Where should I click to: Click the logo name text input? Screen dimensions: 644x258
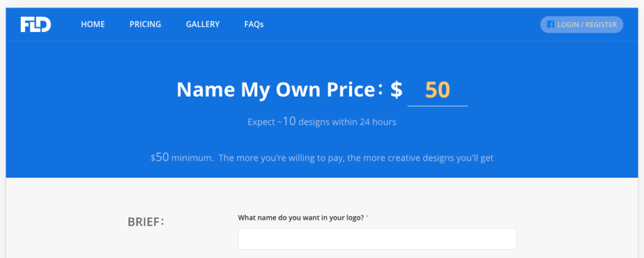(377, 239)
